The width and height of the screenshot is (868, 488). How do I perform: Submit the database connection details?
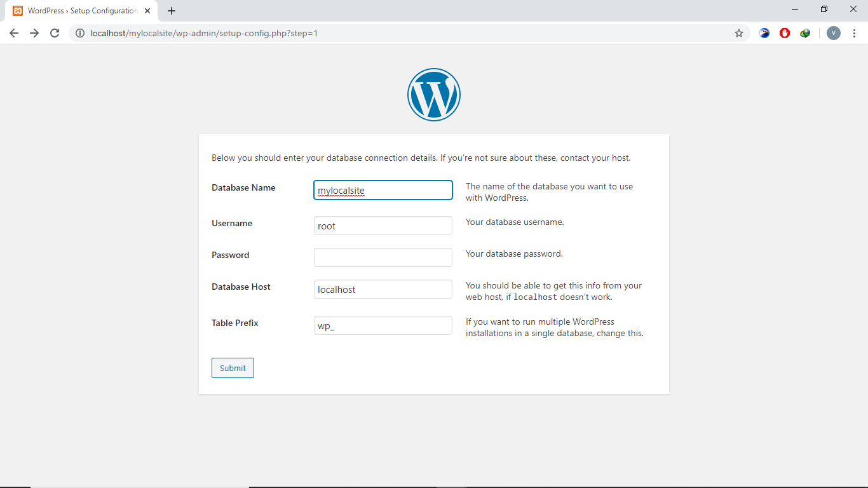click(x=233, y=368)
